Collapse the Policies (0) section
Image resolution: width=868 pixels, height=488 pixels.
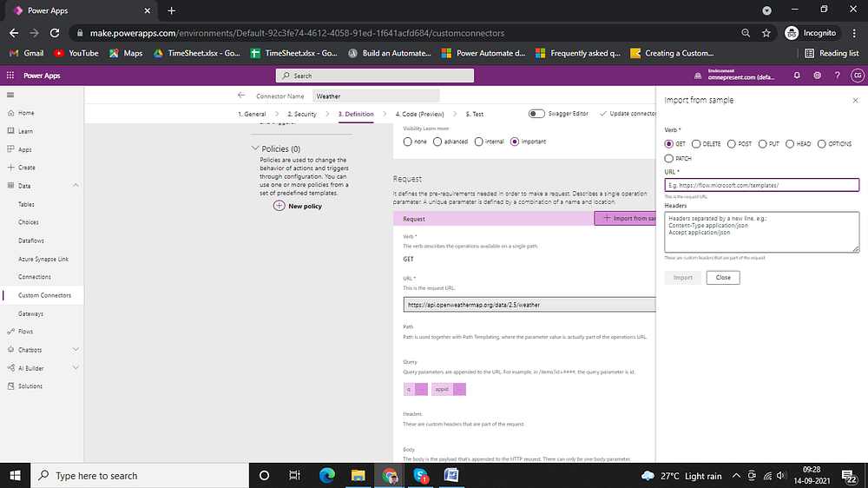pos(255,148)
